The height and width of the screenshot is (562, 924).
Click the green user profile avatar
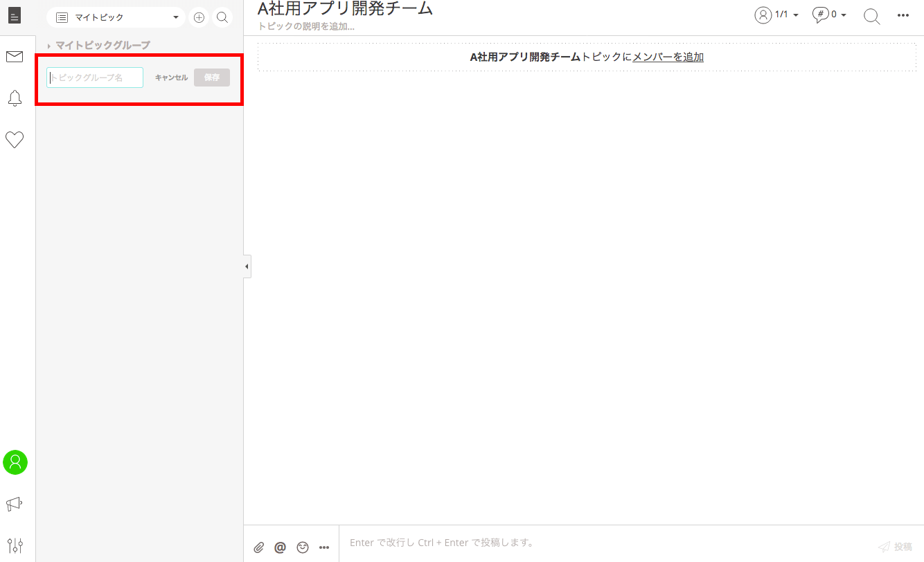[x=15, y=462]
